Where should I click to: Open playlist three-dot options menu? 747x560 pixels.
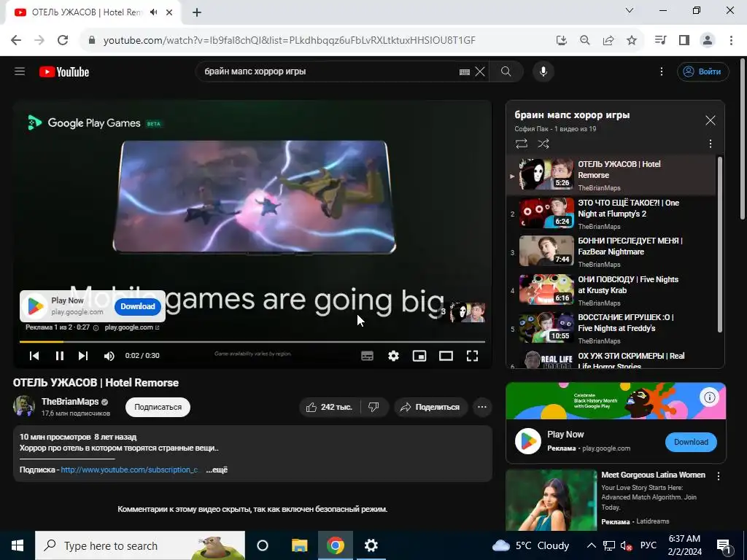pos(711,144)
